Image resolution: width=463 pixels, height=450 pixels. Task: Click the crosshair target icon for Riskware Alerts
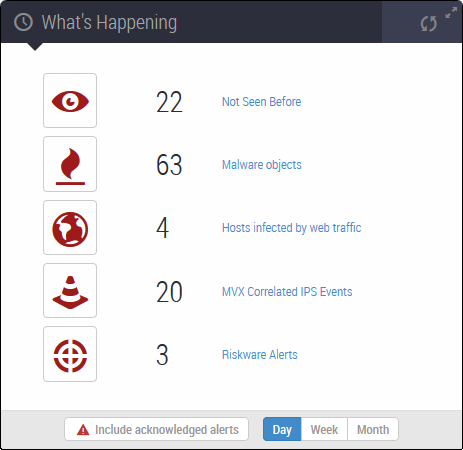coord(70,354)
